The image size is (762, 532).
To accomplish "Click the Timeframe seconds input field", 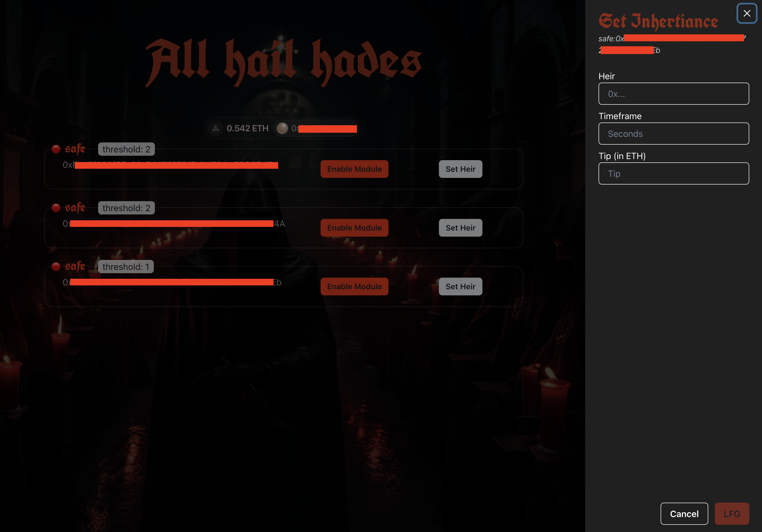I will [674, 133].
